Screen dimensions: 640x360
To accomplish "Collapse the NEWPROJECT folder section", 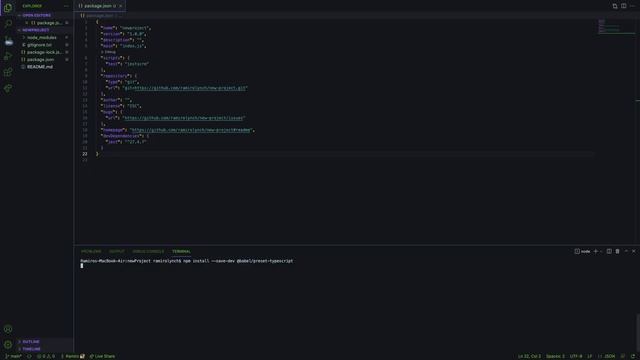I will point(36,30).
